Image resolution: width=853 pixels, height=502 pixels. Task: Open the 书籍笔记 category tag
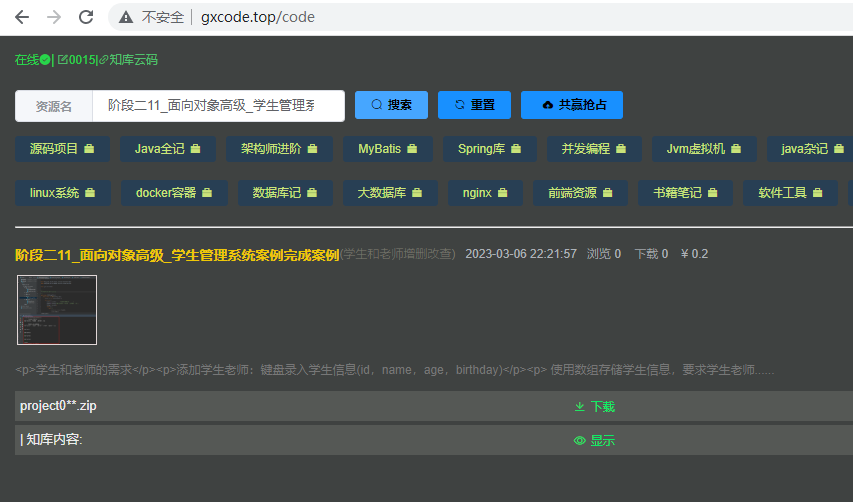685,193
